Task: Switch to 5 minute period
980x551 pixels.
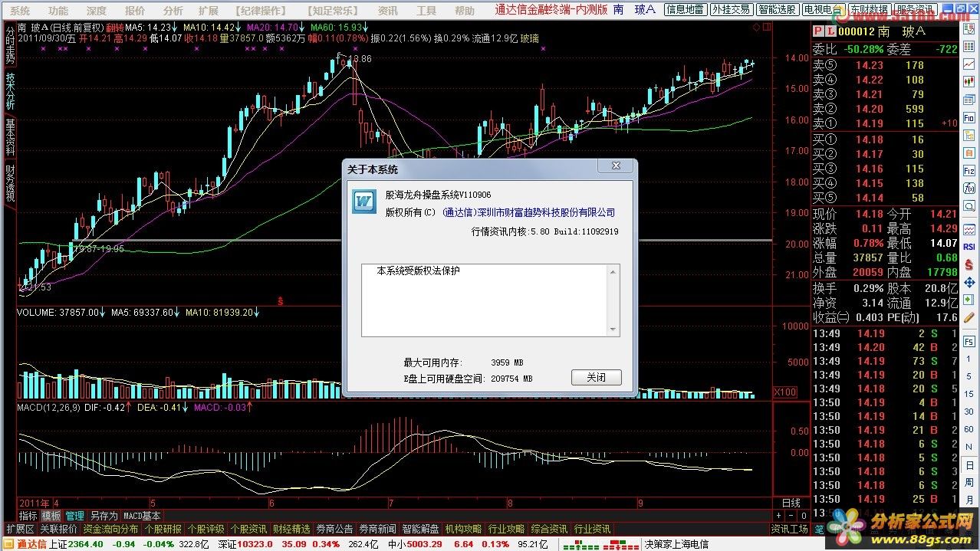Action: [969, 376]
